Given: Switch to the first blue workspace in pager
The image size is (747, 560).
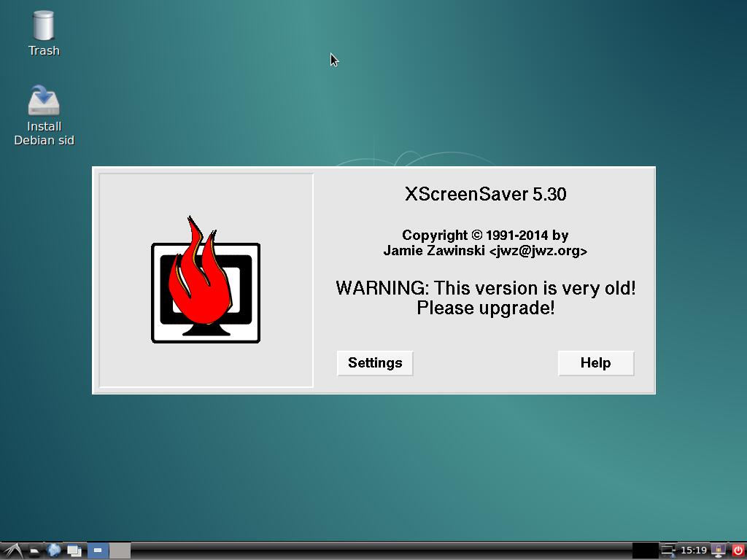Looking at the screenshot, I should [98, 551].
